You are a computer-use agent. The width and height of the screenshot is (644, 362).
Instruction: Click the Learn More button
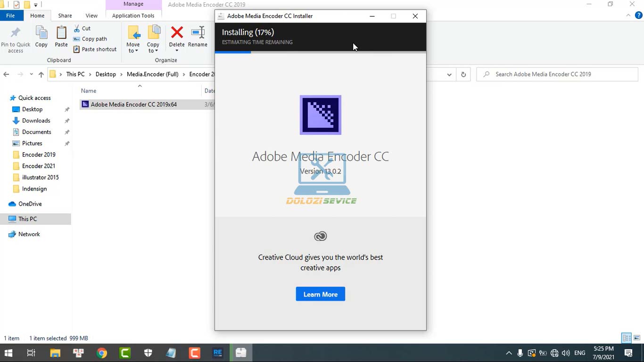(321, 294)
